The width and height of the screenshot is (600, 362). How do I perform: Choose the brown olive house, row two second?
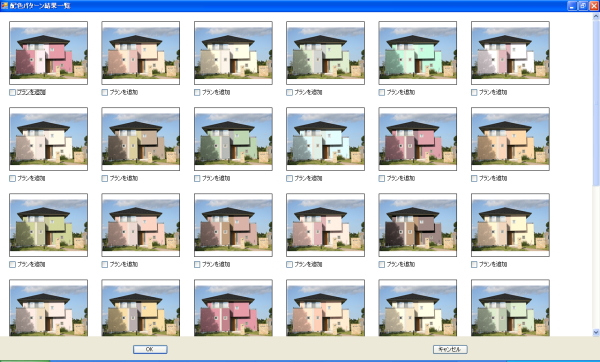click(x=141, y=139)
